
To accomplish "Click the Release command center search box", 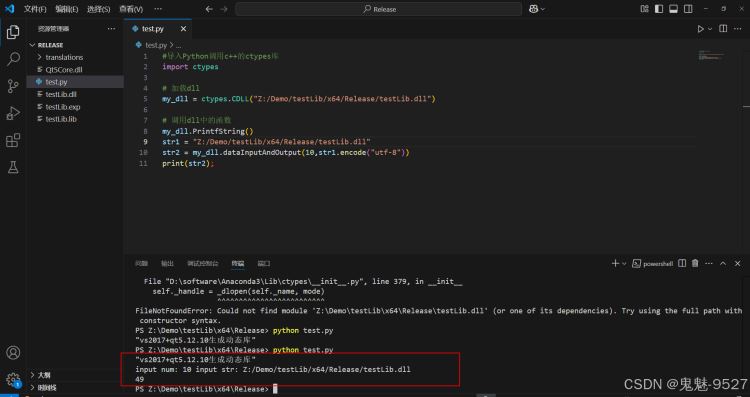I will click(x=378, y=9).
